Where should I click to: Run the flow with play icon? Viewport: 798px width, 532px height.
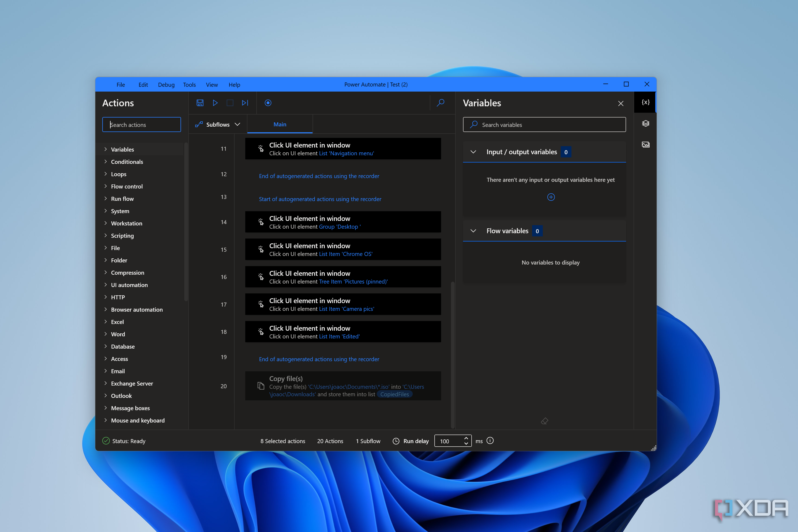point(215,103)
